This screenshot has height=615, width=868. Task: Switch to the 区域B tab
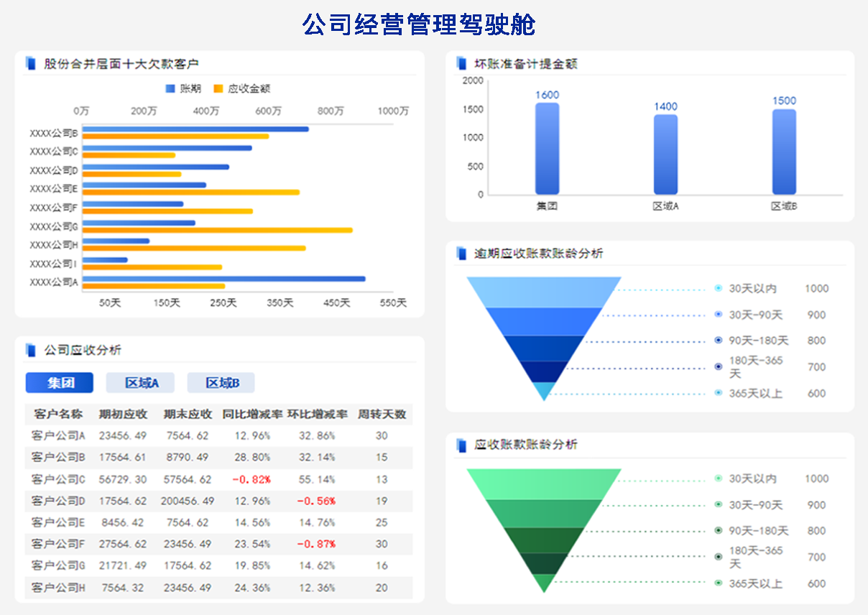click(221, 383)
